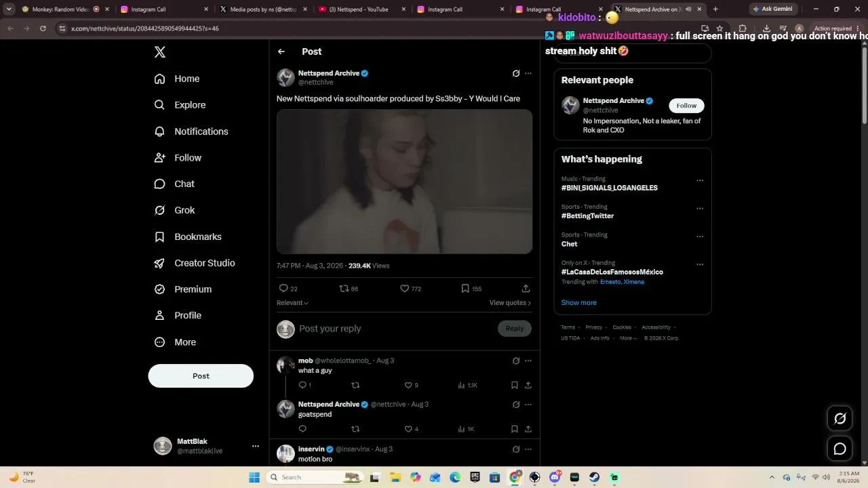868x488 pixels.
Task: Open #BINI_SIGNALS_LOSANGELES trend
Action: coord(610,188)
